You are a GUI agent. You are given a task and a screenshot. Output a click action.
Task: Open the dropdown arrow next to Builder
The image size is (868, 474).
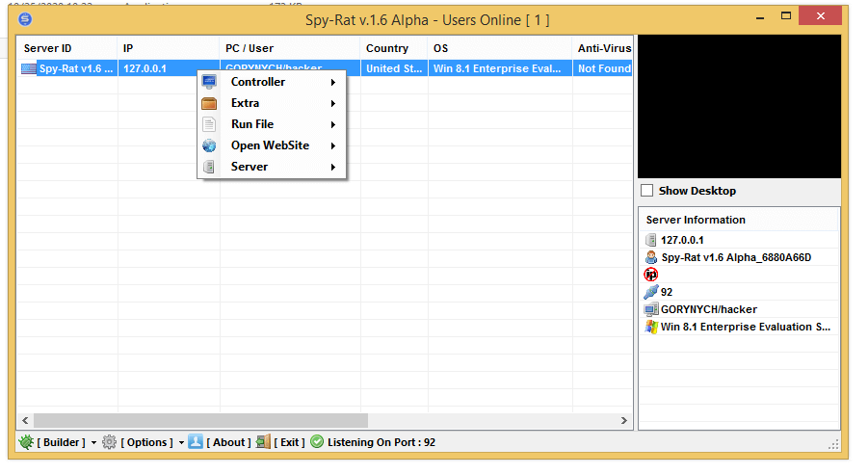[x=94, y=443]
